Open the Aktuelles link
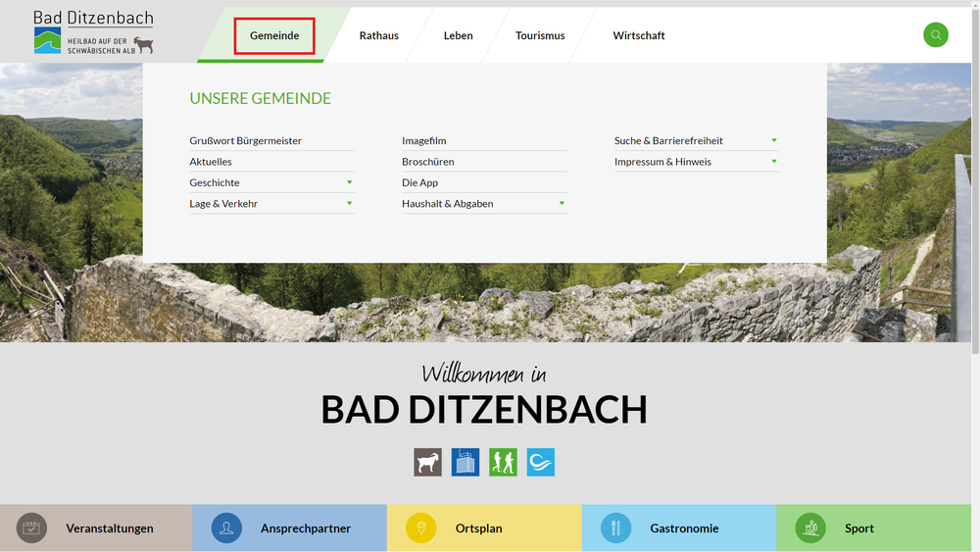The image size is (980, 552). point(211,162)
